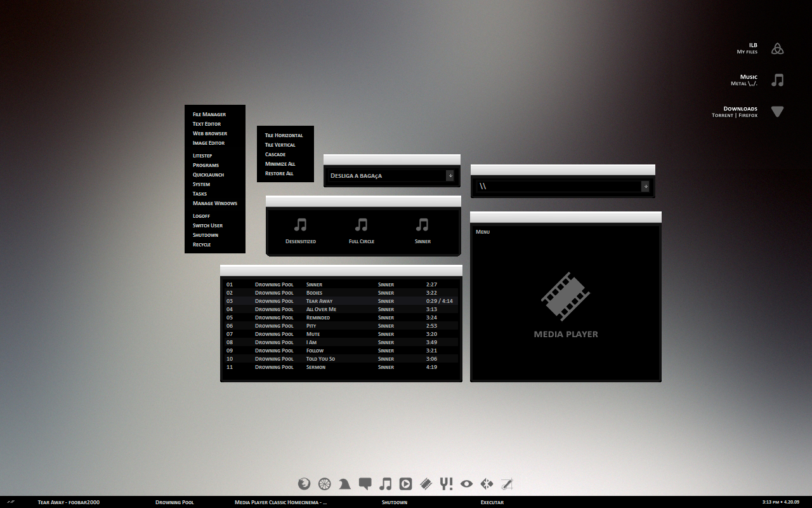
Task: Click the eye icon in the dock
Action: 467,484
